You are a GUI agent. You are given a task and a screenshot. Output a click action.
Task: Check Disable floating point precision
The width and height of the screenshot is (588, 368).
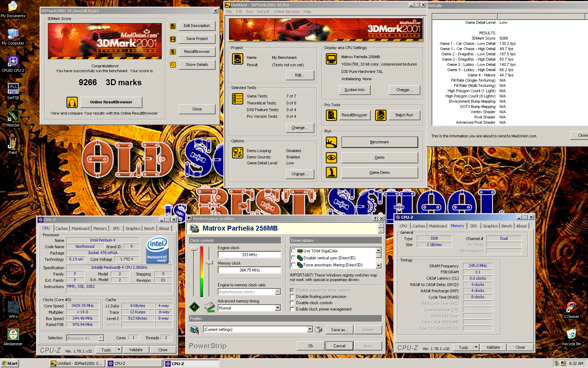click(292, 297)
